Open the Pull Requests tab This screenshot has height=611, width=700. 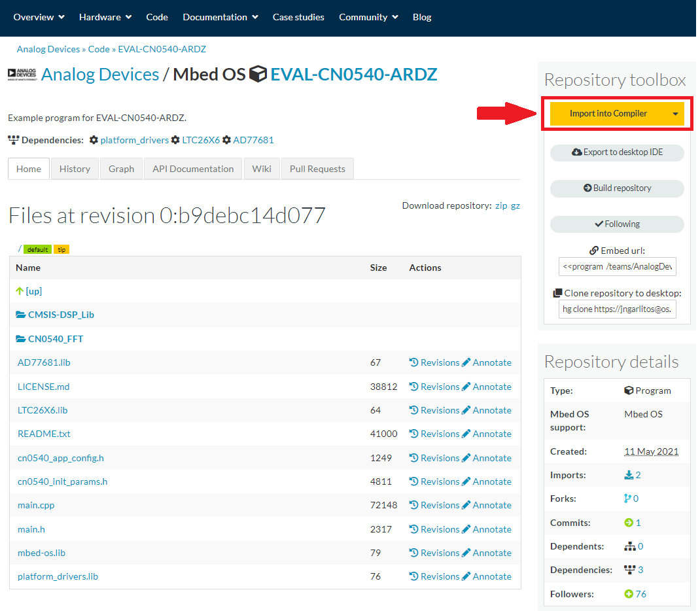pos(317,169)
